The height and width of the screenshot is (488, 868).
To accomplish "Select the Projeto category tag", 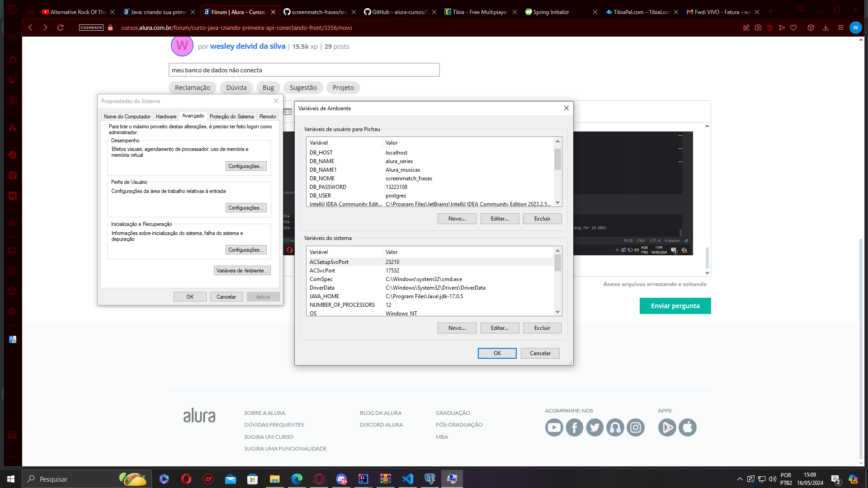I will pos(343,88).
